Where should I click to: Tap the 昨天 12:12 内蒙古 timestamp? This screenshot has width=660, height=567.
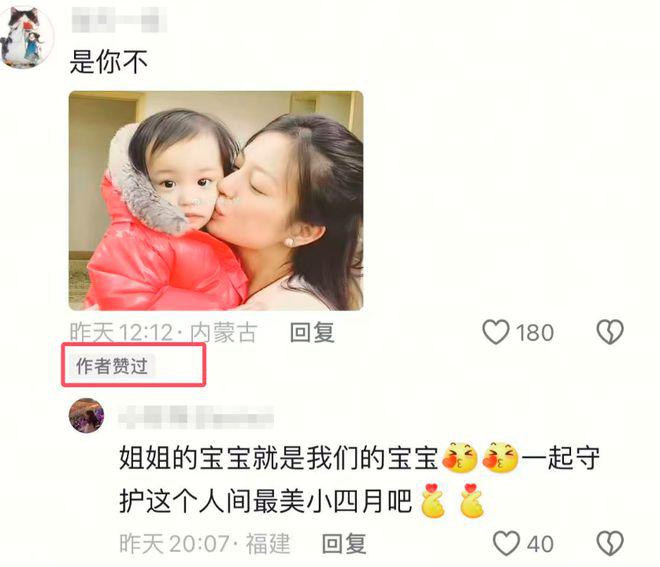pos(163,332)
